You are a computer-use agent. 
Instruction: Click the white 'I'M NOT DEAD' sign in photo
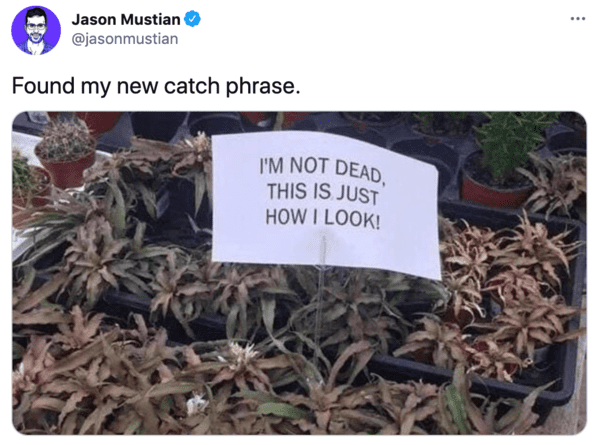point(325,205)
